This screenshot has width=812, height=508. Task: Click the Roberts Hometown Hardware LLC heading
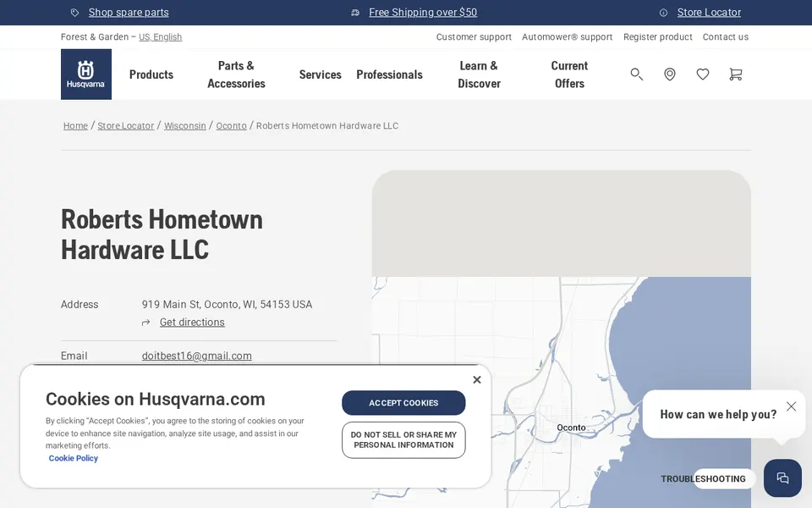pos(162,235)
